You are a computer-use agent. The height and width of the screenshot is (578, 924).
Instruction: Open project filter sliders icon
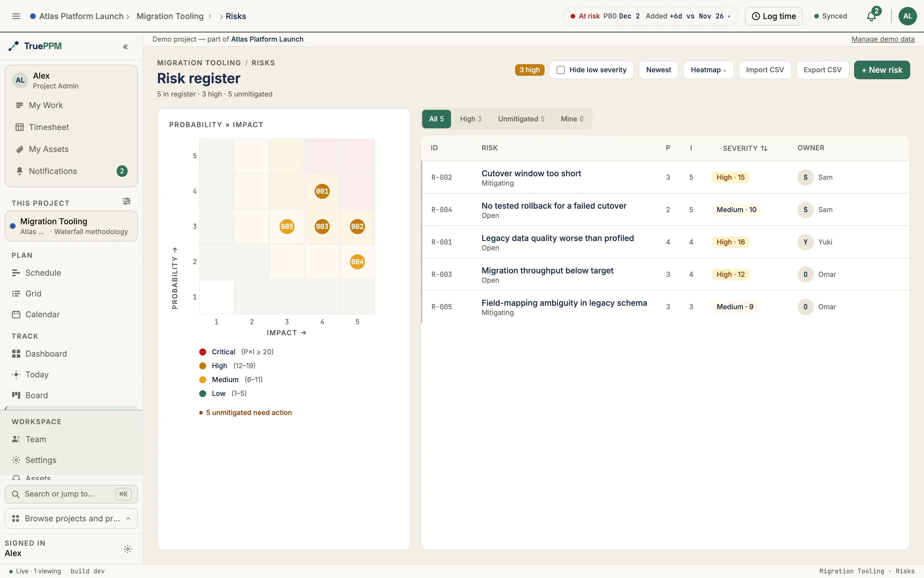[126, 201]
